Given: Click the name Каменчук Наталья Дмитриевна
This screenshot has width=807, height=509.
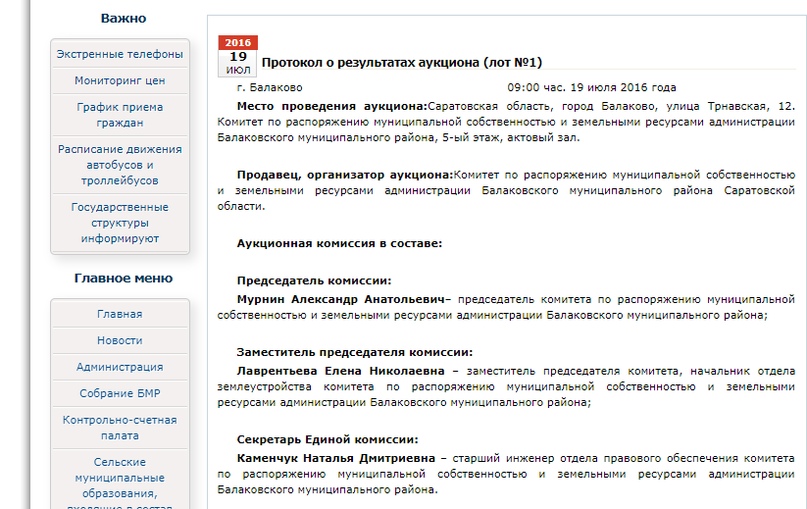Looking at the screenshot, I should 336,457.
